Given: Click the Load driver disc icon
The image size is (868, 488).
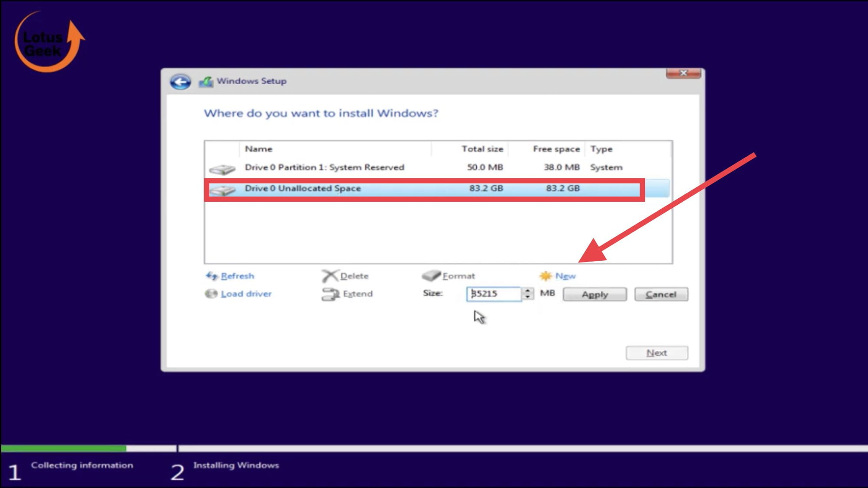Looking at the screenshot, I should click(x=211, y=294).
